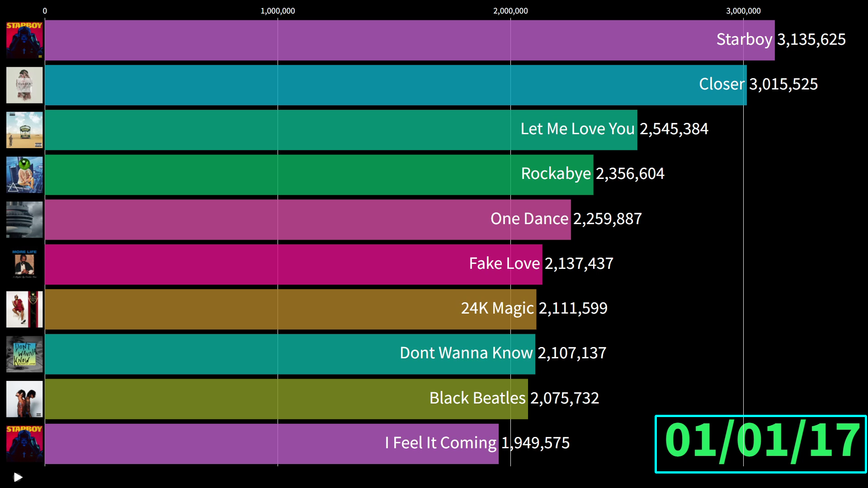Select the Let Me Love You album artwork
The height and width of the screenshot is (488, 868).
pyautogui.click(x=24, y=130)
